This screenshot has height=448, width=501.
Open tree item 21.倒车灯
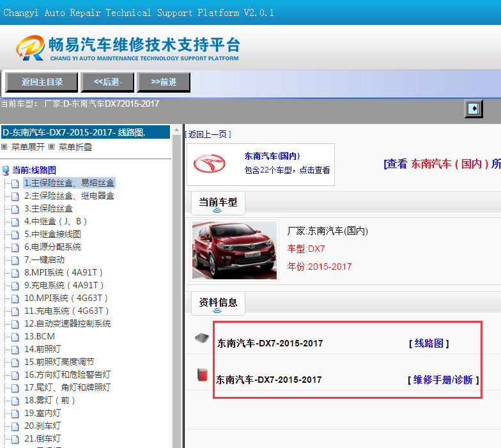click(42, 438)
